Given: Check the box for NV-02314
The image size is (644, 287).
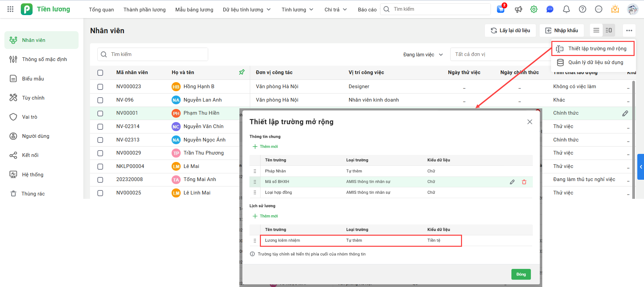Looking at the screenshot, I should (100, 126).
